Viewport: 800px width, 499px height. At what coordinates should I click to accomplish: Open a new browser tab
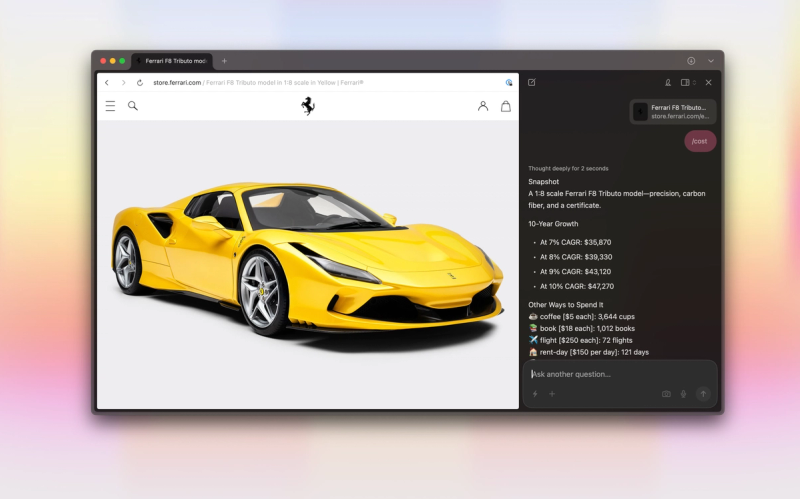(224, 61)
